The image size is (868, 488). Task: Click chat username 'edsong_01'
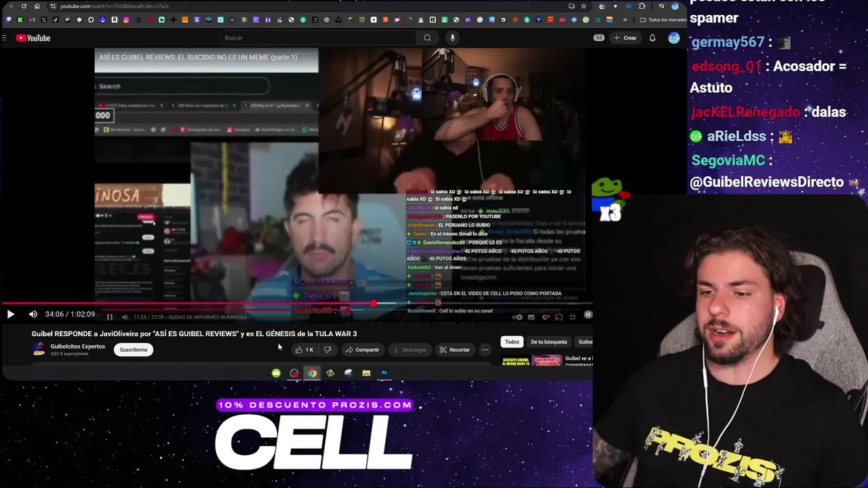[726, 66]
